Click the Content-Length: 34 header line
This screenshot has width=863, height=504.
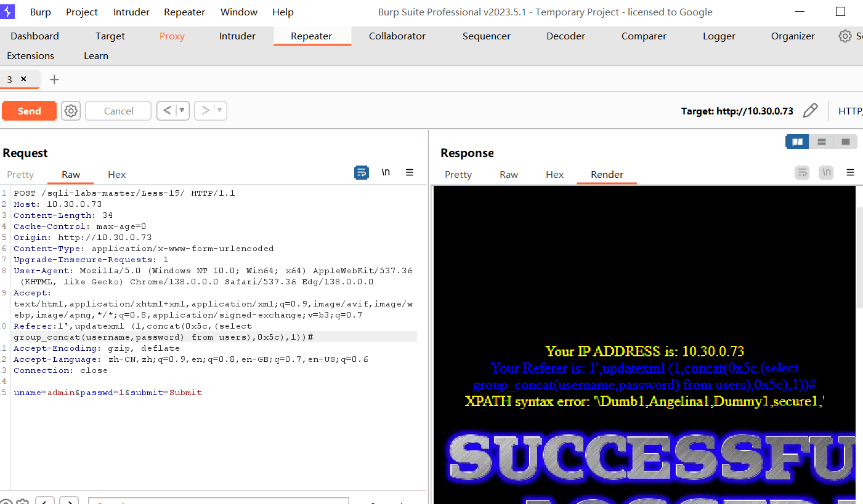(x=63, y=215)
